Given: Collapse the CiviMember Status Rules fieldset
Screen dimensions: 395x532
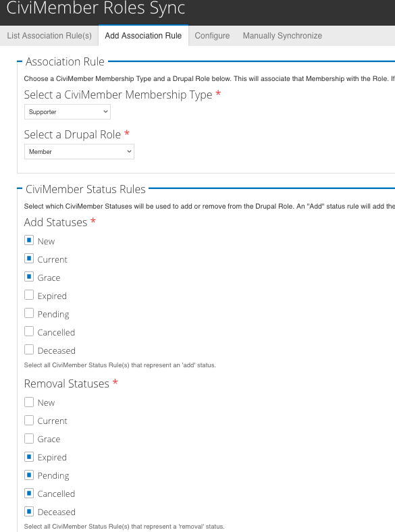Looking at the screenshot, I should [86, 189].
